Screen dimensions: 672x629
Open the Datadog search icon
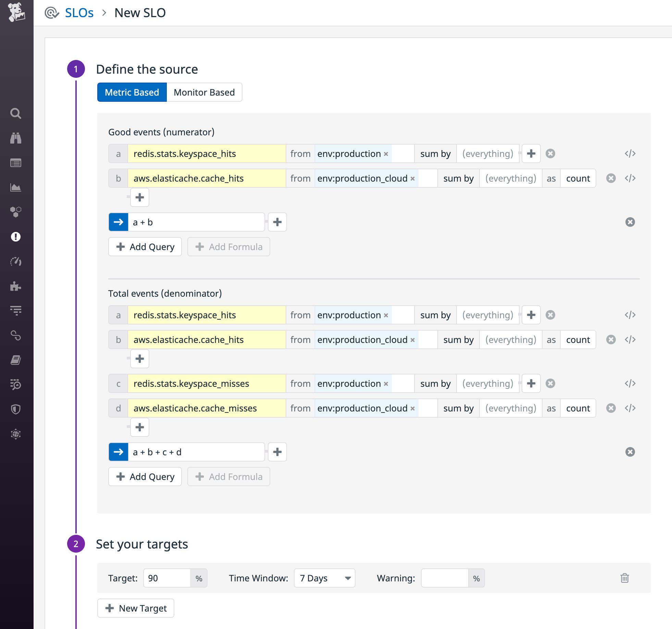tap(16, 113)
